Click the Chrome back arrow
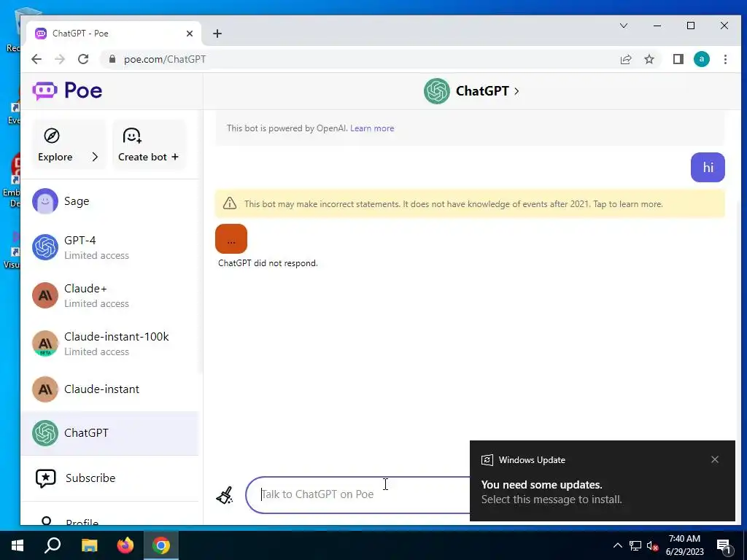 [36, 59]
